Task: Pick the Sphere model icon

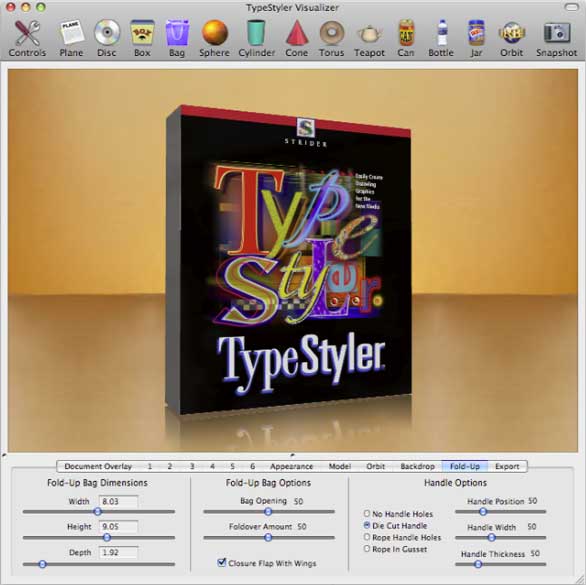Action: (x=215, y=38)
